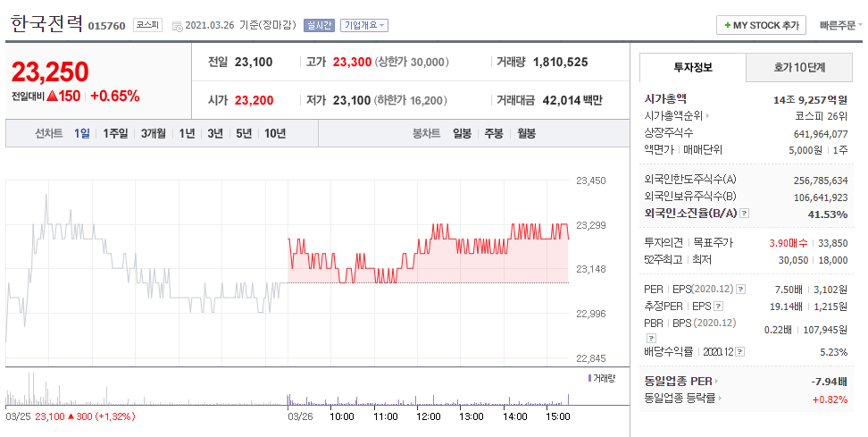Click the 동일업종 PER value -7.94배
The width and height of the screenshot is (868, 437).
click(829, 382)
